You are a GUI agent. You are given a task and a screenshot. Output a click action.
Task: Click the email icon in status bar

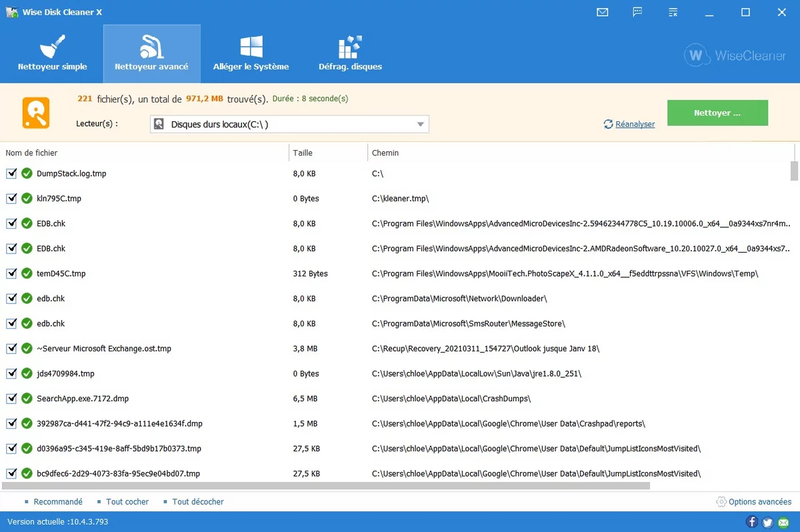783,521
